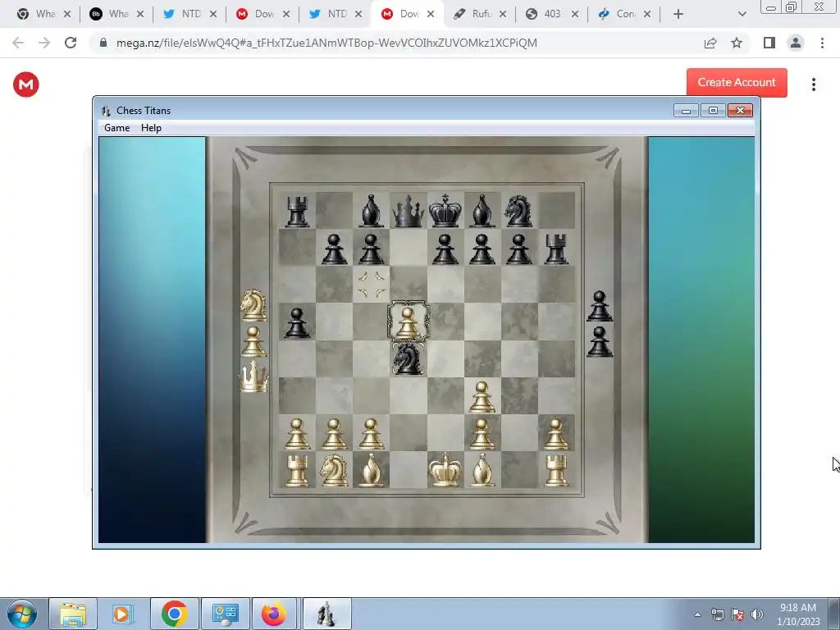Open Chrome's customize and control menu
This screenshot has height=630, width=840.
822,43
